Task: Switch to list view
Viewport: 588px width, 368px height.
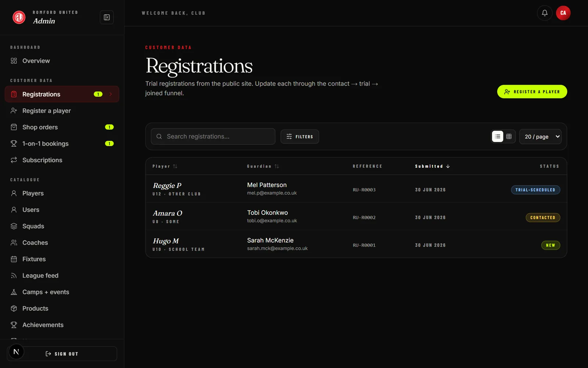Action: (498, 137)
